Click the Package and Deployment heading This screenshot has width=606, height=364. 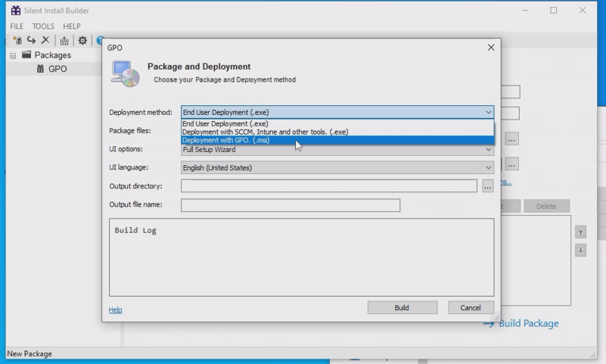click(x=199, y=67)
